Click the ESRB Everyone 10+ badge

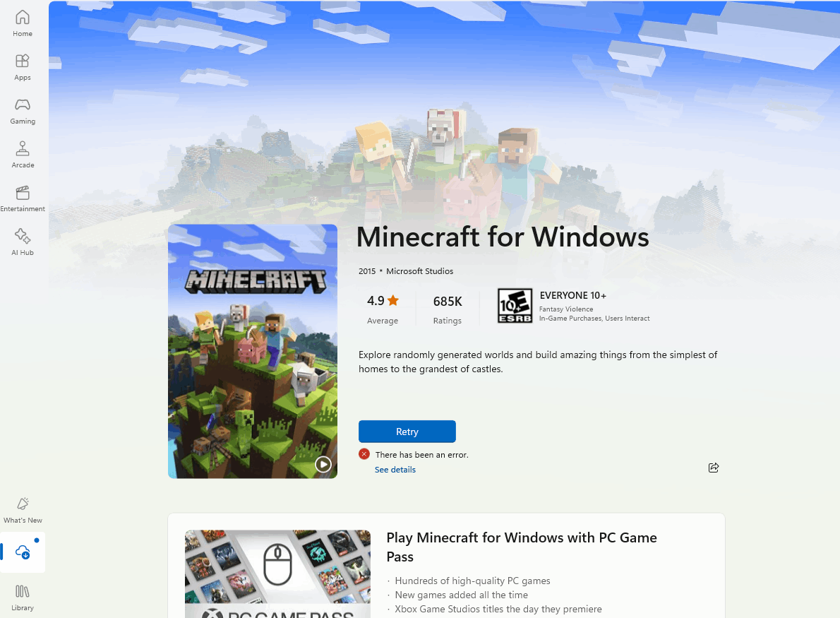[515, 306]
